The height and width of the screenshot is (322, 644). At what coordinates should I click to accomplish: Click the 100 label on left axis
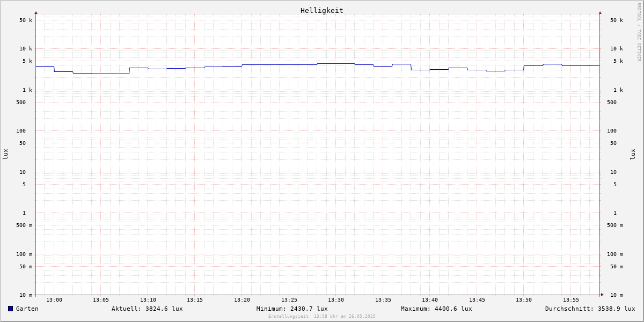tap(21, 131)
